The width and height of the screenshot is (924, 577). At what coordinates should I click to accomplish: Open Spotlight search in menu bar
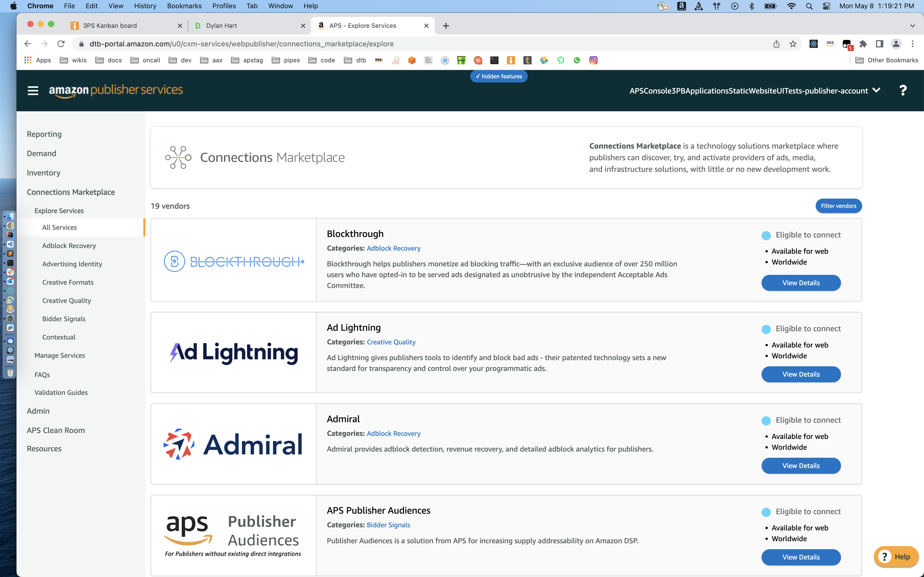(x=809, y=6)
